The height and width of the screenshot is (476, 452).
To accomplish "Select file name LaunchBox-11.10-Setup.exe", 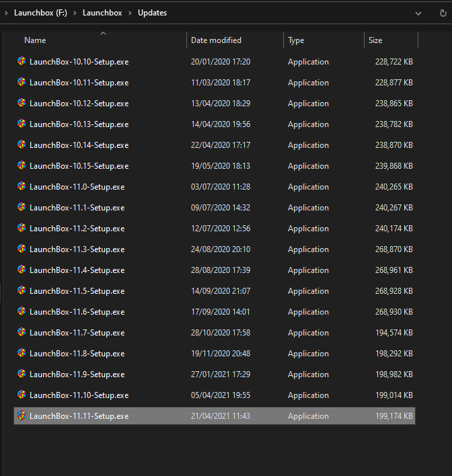I will pyautogui.click(x=79, y=395).
